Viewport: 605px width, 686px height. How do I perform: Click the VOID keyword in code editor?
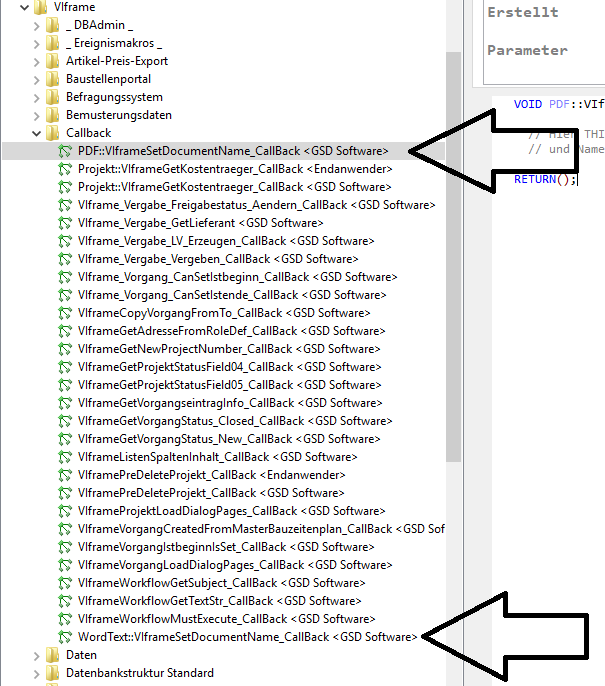(528, 104)
